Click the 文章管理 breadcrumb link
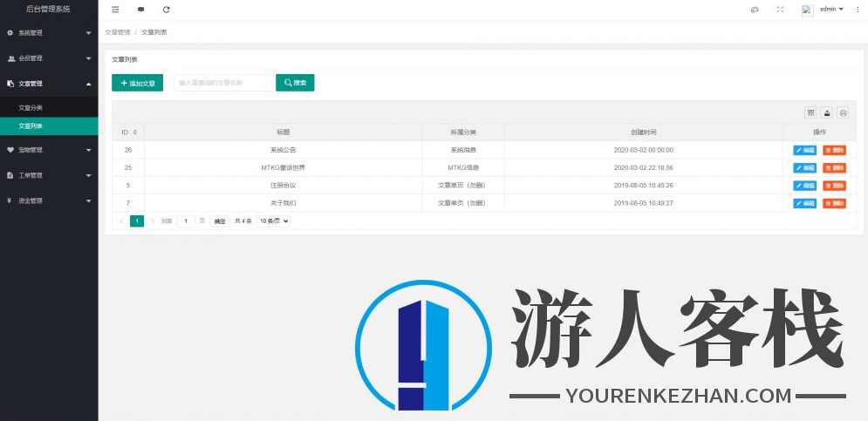The height and width of the screenshot is (421, 868). click(118, 32)
